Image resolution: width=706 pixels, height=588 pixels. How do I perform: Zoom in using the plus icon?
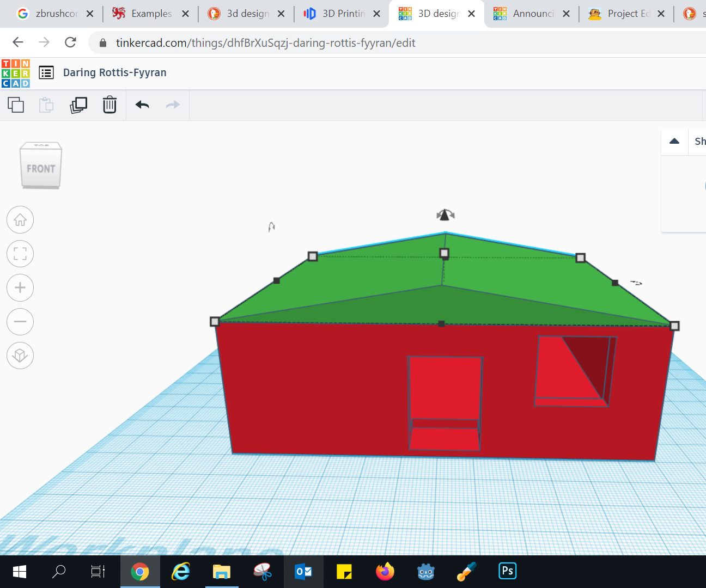[20, 287]
